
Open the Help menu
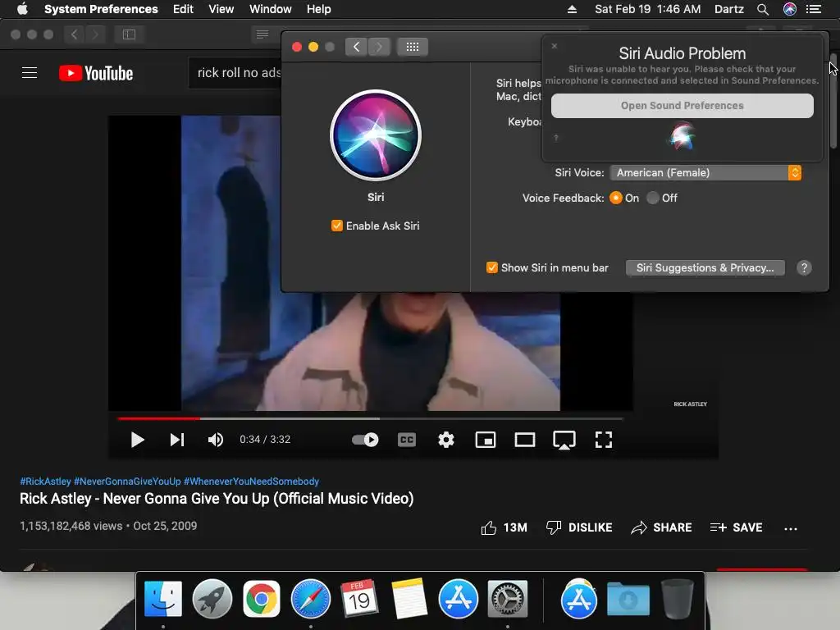click(319, 9)
